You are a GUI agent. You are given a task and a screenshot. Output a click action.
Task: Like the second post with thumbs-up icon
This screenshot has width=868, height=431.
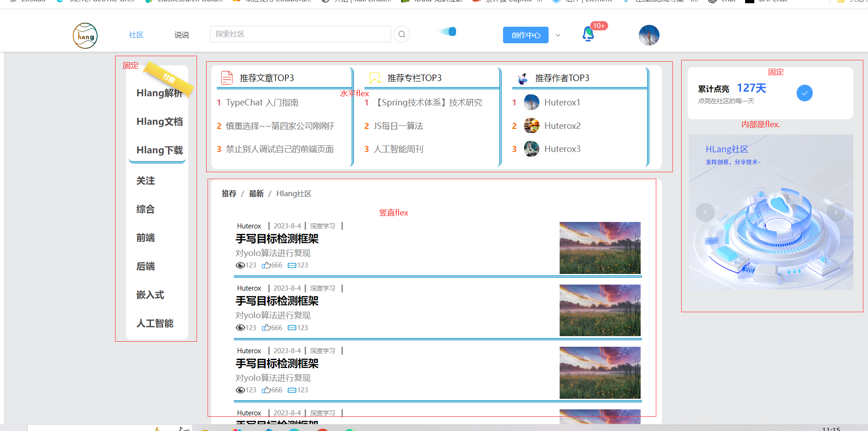pyautogui.click(x=266, y=328)
